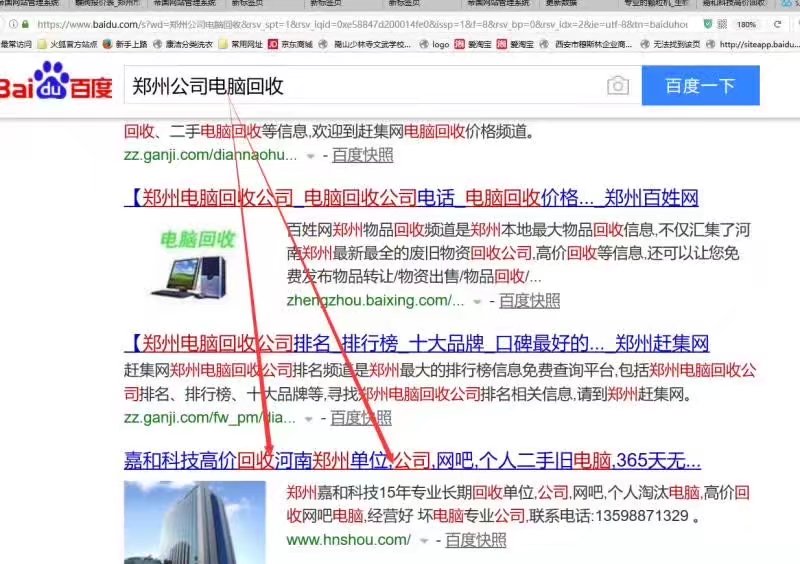800x564 pixels.
Task: Click the Baidu logo
Action: 56,86
